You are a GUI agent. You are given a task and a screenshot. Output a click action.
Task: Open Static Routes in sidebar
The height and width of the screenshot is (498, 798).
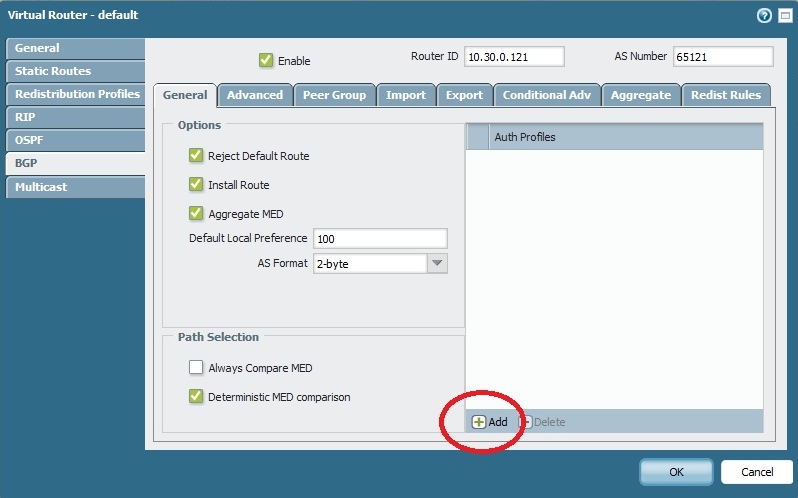tap(76, 71)
